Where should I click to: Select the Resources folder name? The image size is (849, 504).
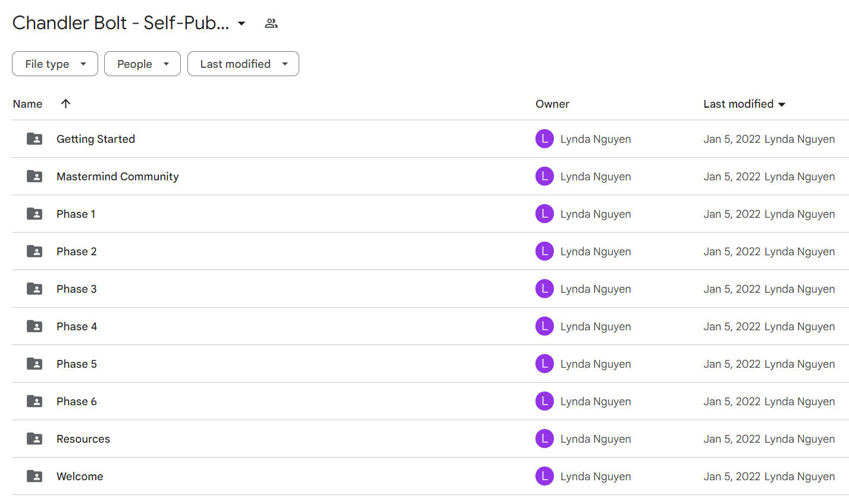tap(83, 439)
